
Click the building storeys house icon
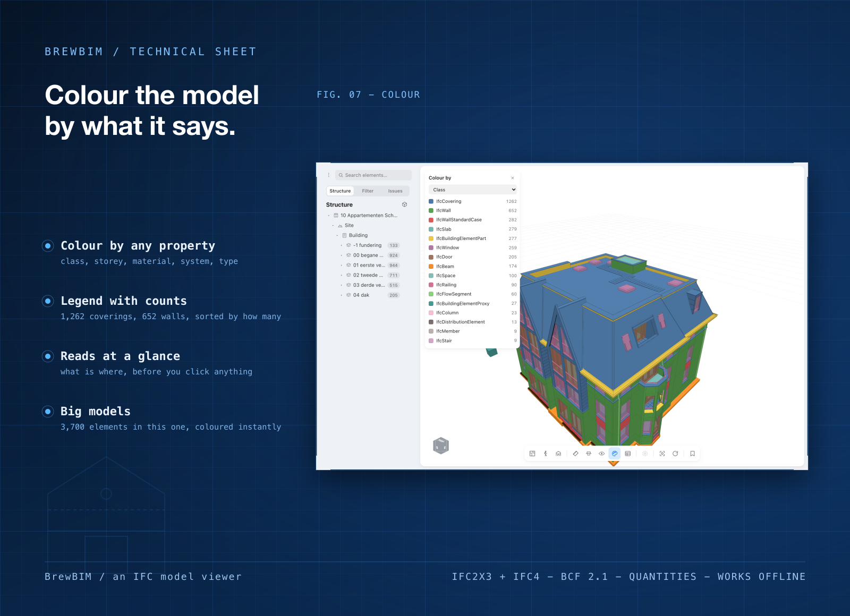[558, 454]
